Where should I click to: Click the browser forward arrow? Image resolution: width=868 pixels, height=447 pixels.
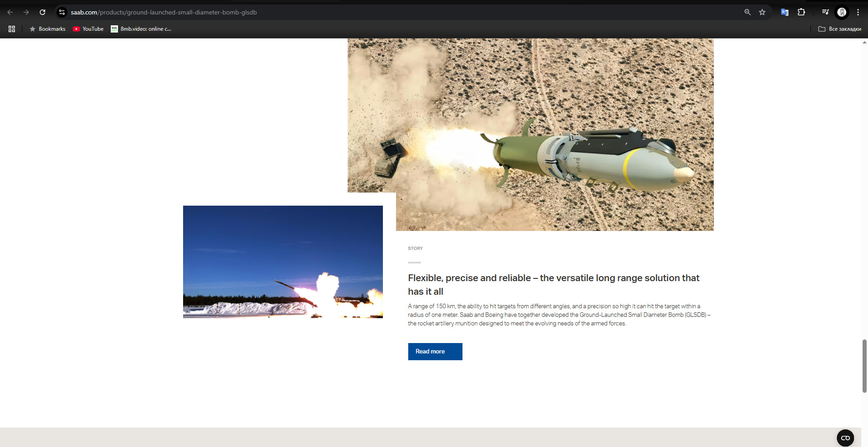[x=26, y=12]
